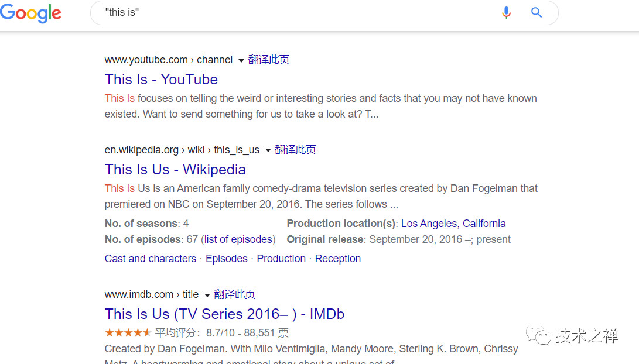Open the "Episodes" sitelink

(x=227, y=259)
